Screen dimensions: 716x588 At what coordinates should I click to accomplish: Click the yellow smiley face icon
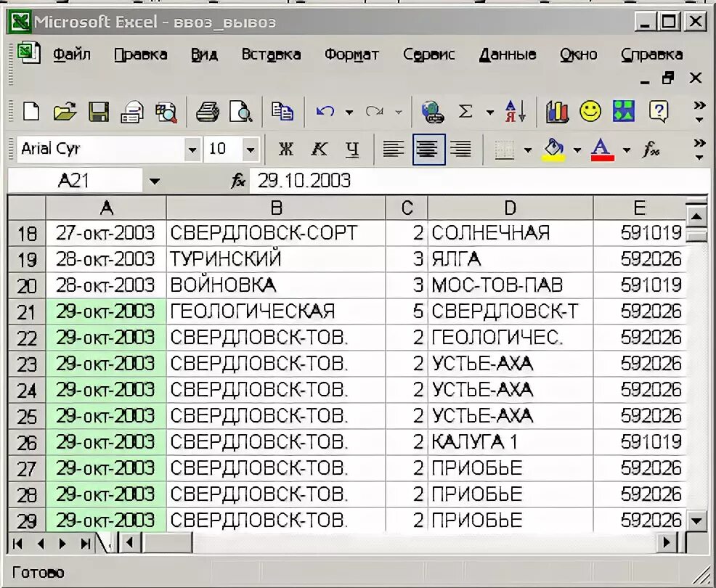(x=590, y=111)
